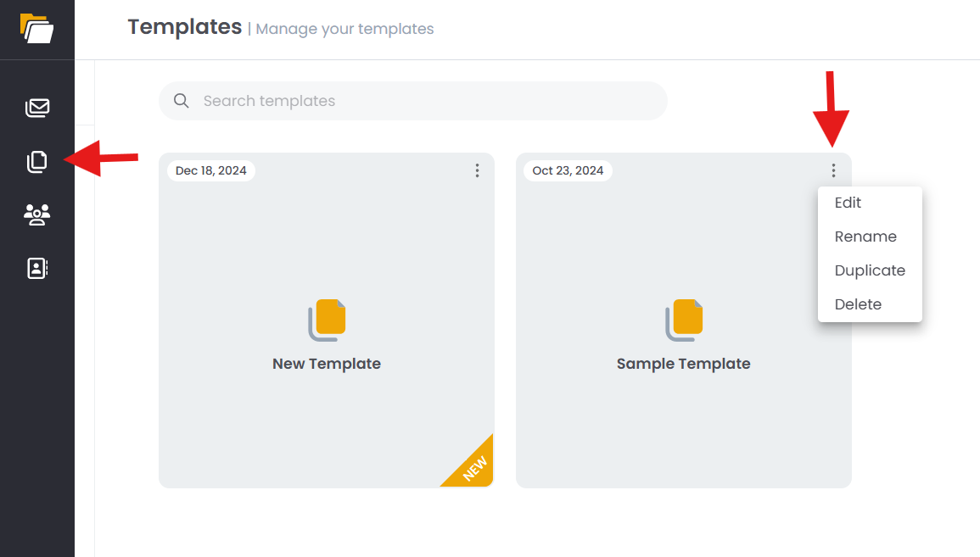The image size is (980, 557).
Task: Click the Sample Template file icon
Action: (x=684, y=320)
